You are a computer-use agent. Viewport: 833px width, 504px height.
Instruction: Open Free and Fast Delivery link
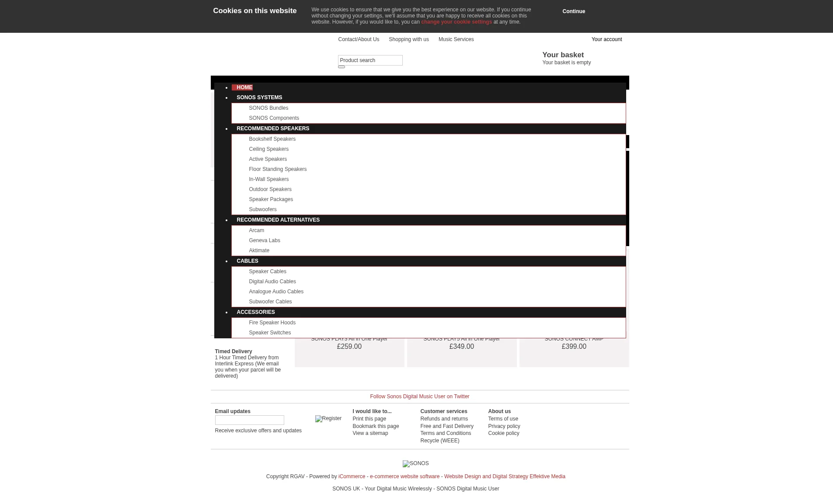click(446, 426)
